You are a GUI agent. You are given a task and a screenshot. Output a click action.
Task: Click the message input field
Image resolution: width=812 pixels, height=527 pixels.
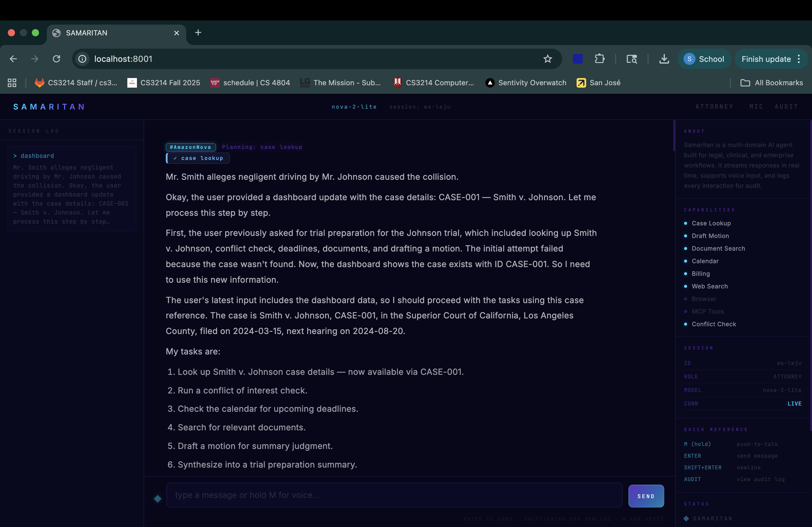pos(394,495)
